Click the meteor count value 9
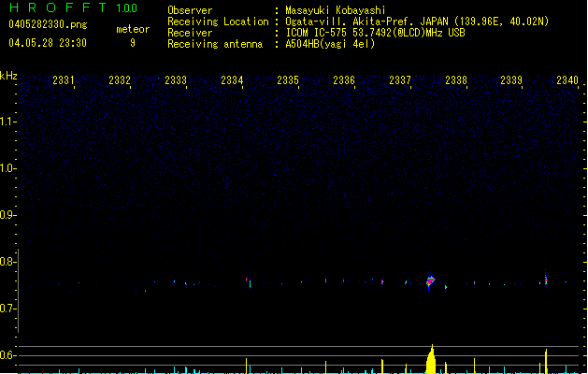Image resolution: width=588 pixels, height=374 pixels. (133, 43)
